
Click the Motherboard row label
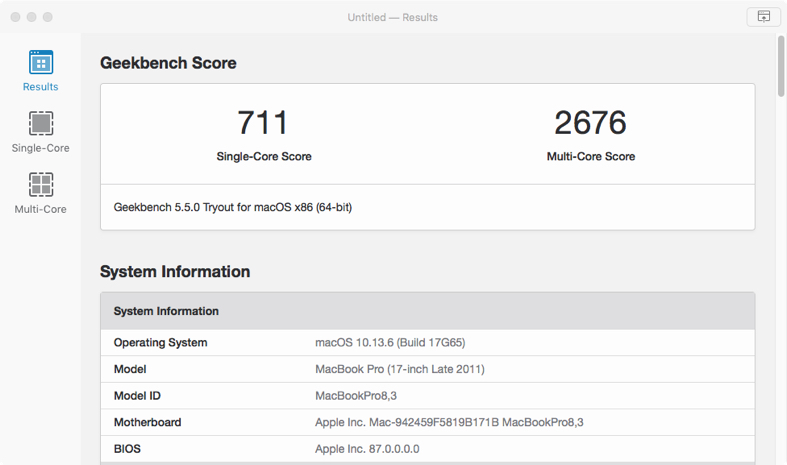tap(148, 422)
